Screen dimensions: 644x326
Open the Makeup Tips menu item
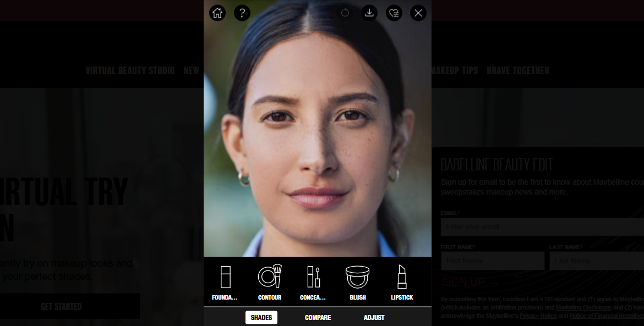coord(455,70)
